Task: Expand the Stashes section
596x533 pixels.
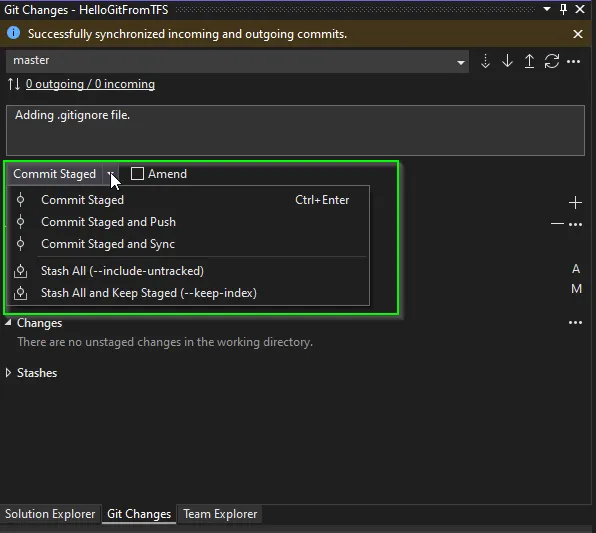Action: coord(8,373)
